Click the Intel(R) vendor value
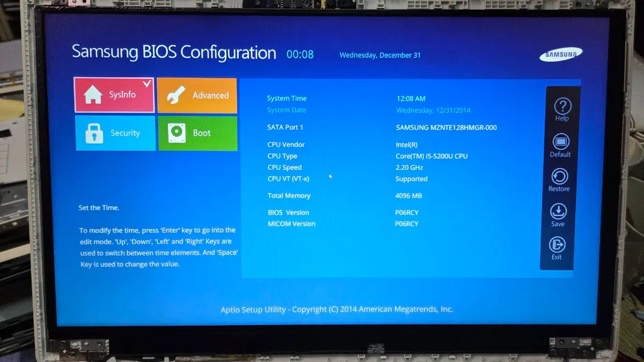The height and width of the screenshot is (362, 644). click(407, 145)
